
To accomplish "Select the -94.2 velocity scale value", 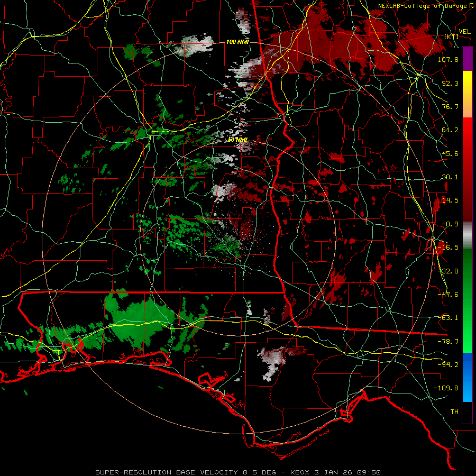I will (x=448, y=365).
